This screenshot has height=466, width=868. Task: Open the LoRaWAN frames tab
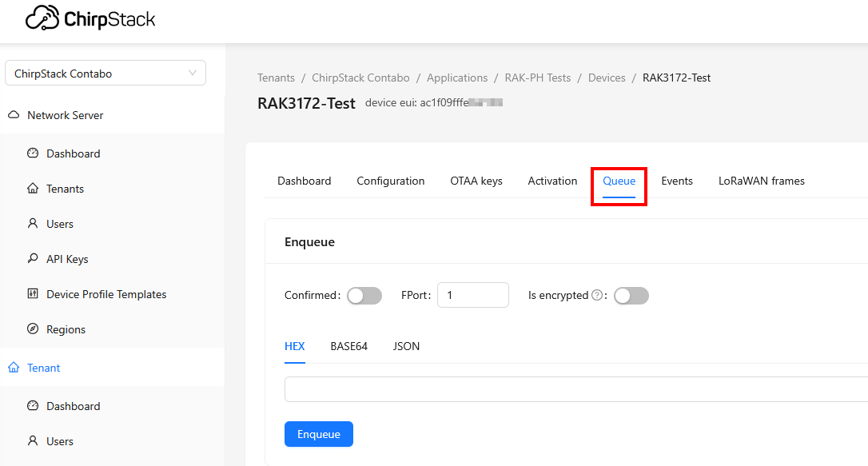(x=761, y=181)
